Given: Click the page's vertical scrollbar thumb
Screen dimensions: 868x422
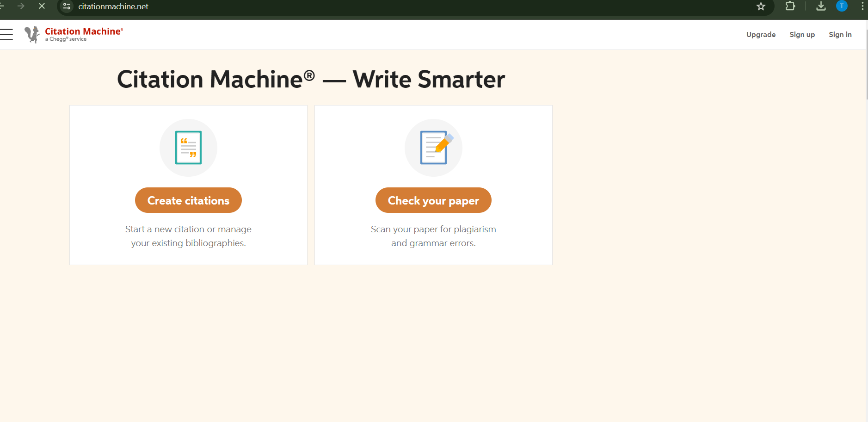Looking at the screenshot, I should click(867, 65).
